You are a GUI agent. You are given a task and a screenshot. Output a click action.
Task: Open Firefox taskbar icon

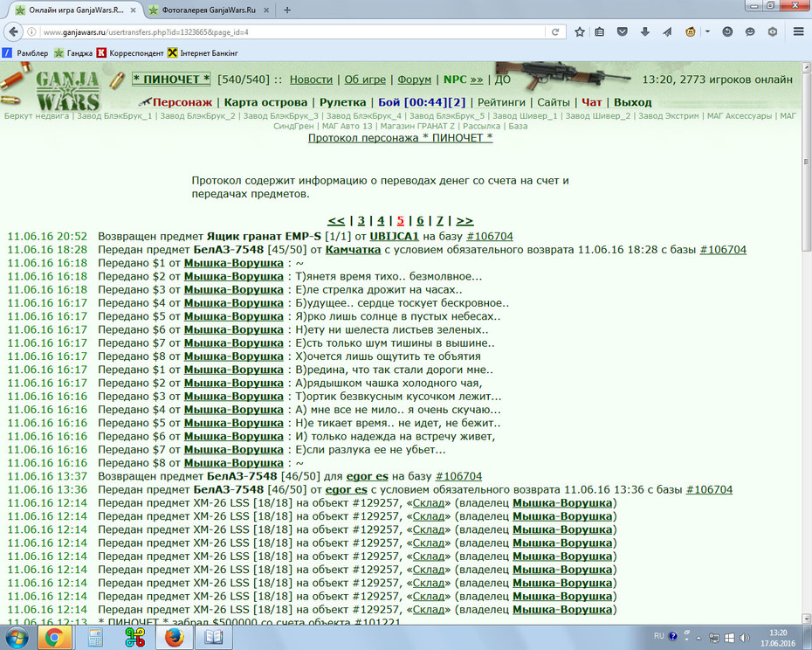point(175,638)
